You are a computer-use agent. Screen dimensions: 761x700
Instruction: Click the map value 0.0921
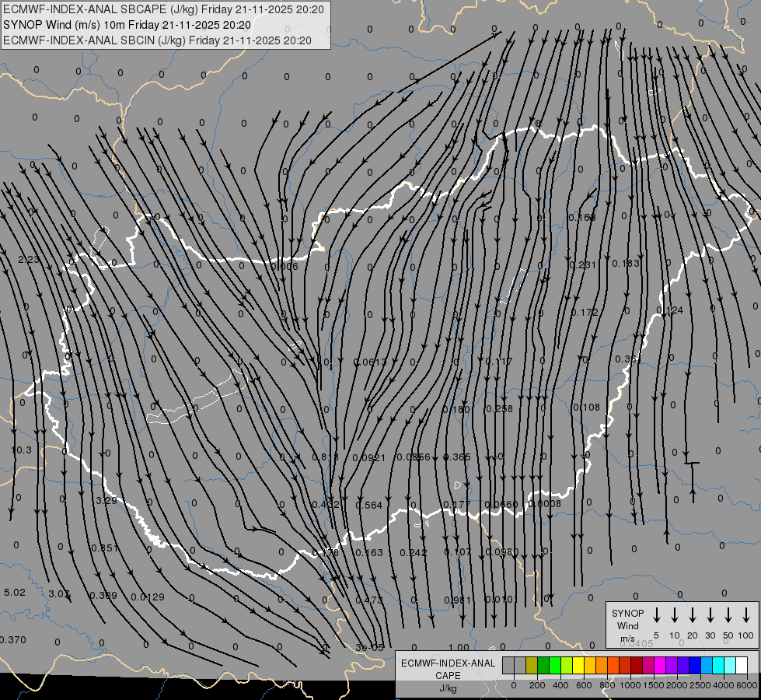(369, 457)
